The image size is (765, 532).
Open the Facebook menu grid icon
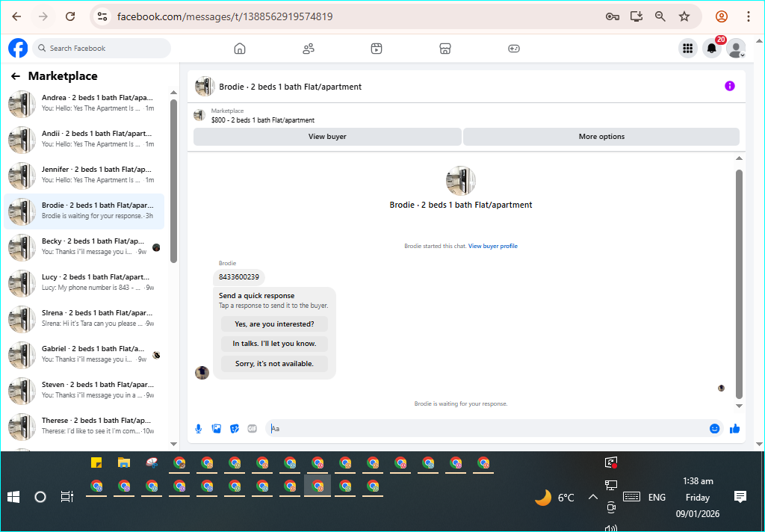[x=688, y=49]
